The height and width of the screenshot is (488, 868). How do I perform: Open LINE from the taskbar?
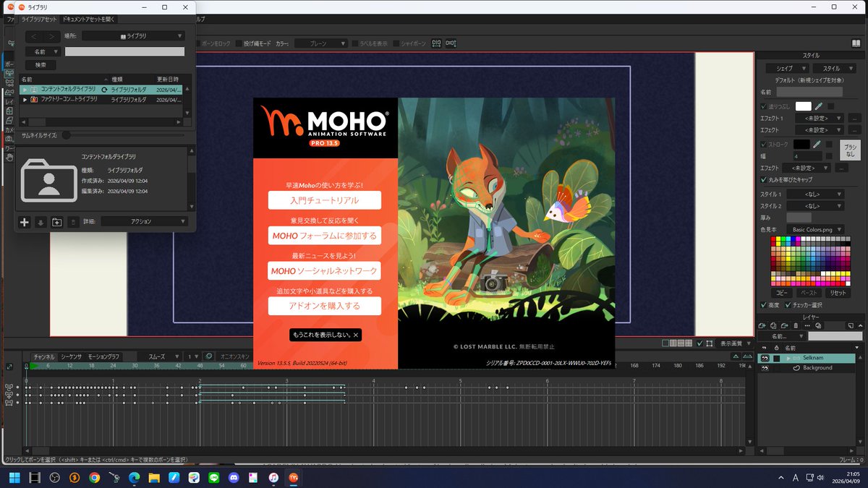[x=213, y=478]
